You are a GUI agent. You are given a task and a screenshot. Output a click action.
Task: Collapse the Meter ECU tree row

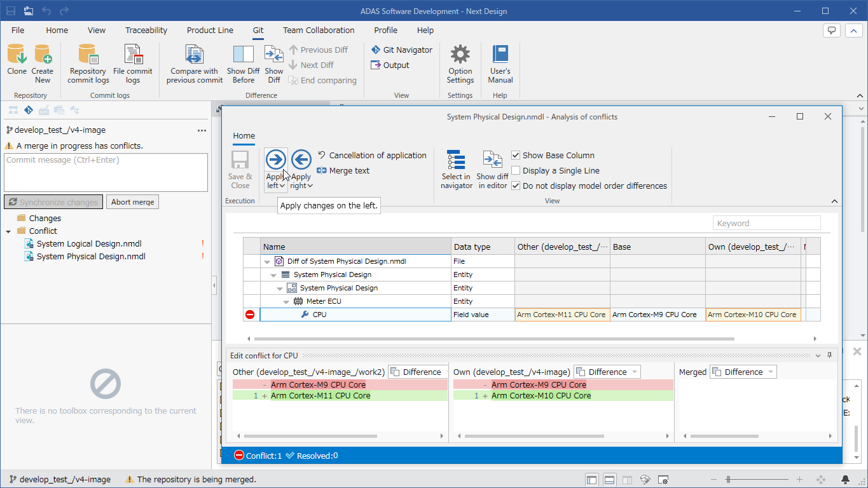click(286, 302)
